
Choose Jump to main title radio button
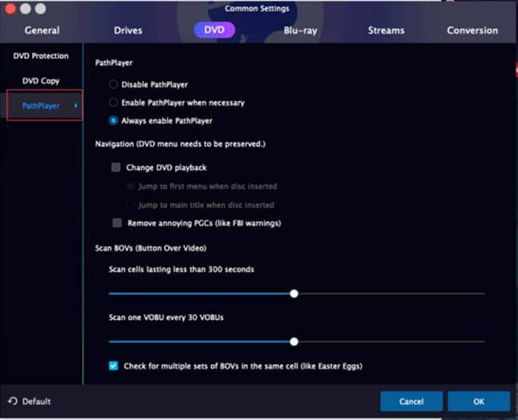click(x=131, y=205)
